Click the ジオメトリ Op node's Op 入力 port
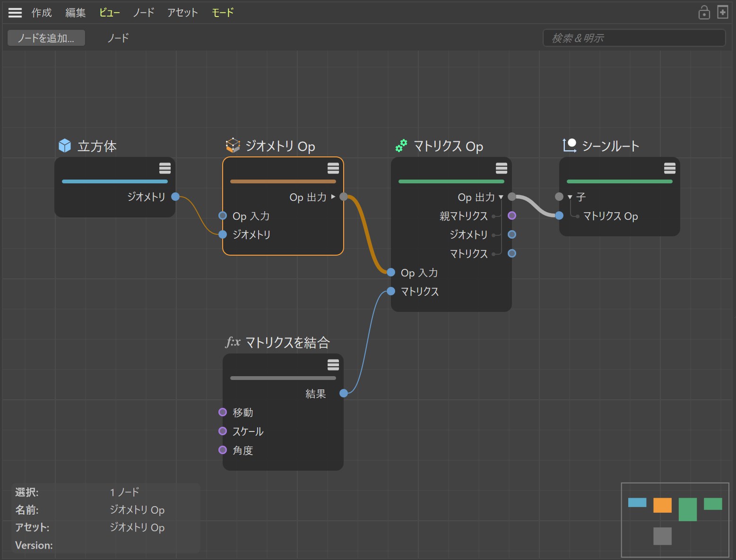 click(223, 215)
